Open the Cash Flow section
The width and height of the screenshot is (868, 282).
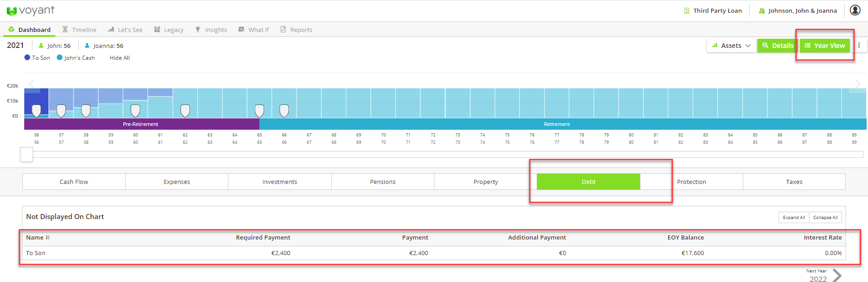pyautogui.click(x=74, y=182)
